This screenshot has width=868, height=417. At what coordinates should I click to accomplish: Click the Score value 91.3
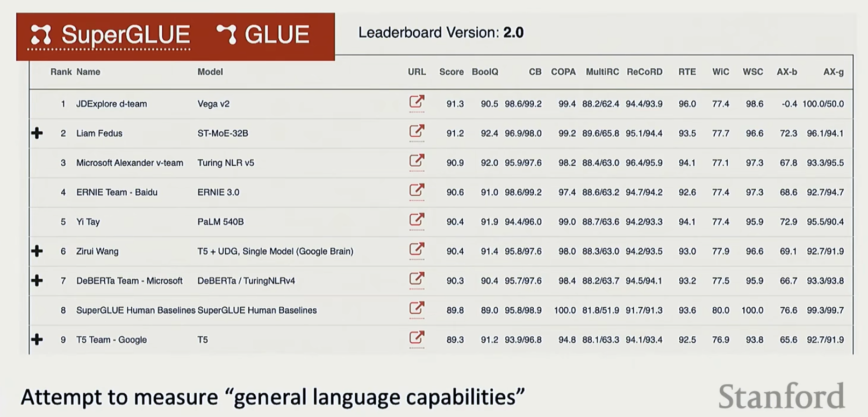tap(455, 104)
